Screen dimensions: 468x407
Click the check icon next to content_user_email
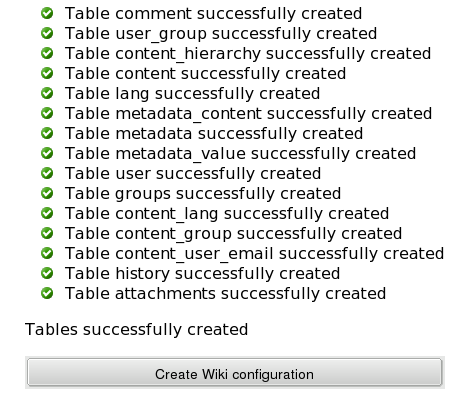(47, 253)
